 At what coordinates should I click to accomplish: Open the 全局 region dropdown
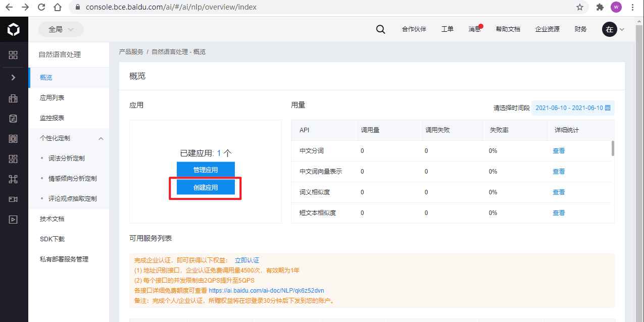61,29
